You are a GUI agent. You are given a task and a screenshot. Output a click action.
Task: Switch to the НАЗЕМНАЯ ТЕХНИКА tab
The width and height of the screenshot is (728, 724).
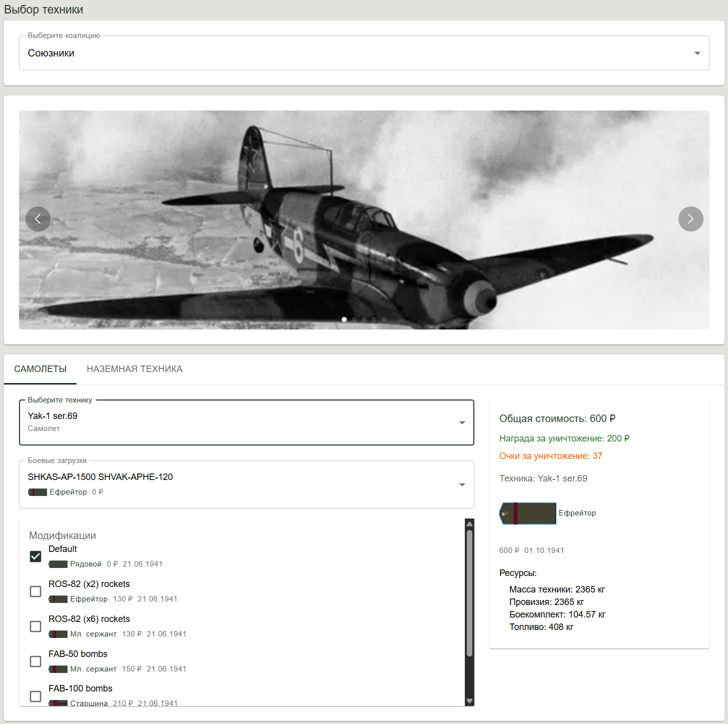135,369
